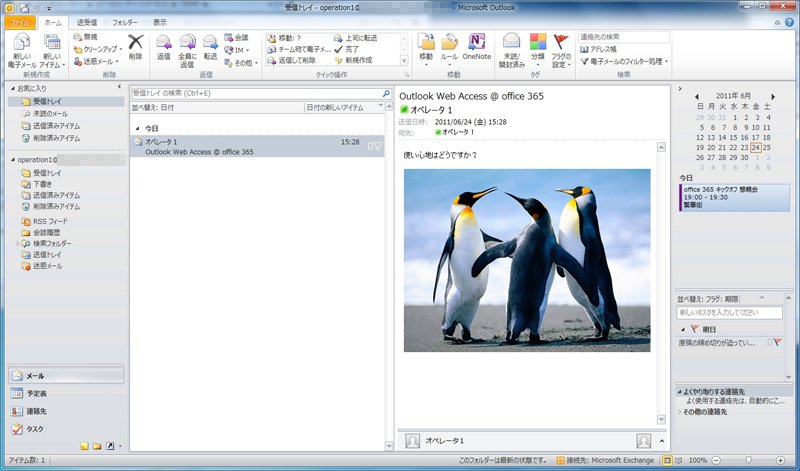Expand その他の連絡先 contacts group

679,412
